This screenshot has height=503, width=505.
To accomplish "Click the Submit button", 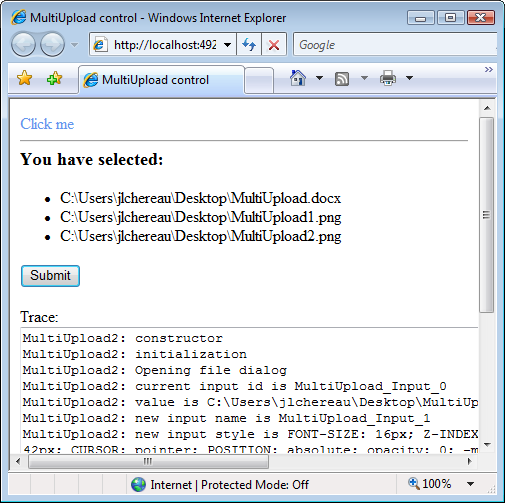I will 50,276.
